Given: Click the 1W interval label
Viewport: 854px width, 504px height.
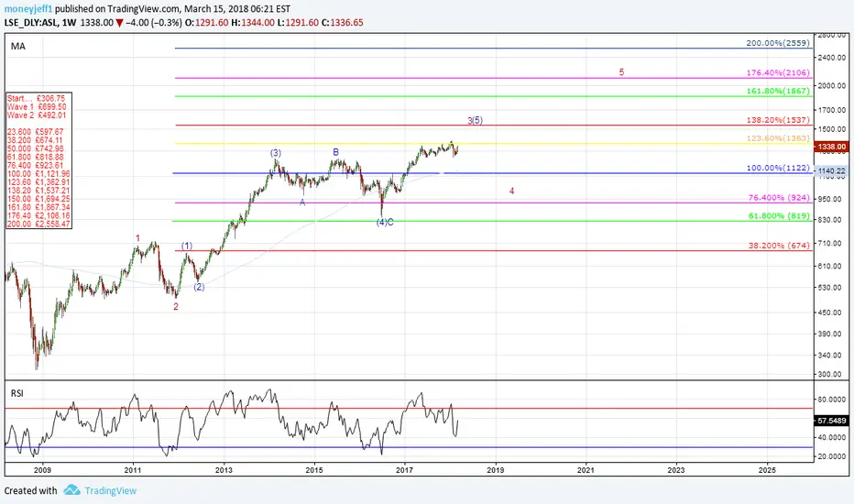Looking at the screenshot, I should (x=69, y=22).
